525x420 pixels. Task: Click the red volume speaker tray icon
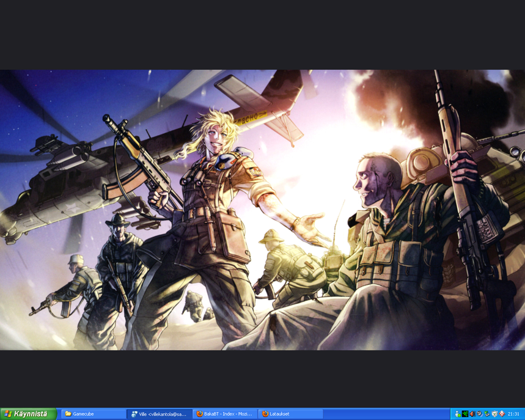coord(472,414)
